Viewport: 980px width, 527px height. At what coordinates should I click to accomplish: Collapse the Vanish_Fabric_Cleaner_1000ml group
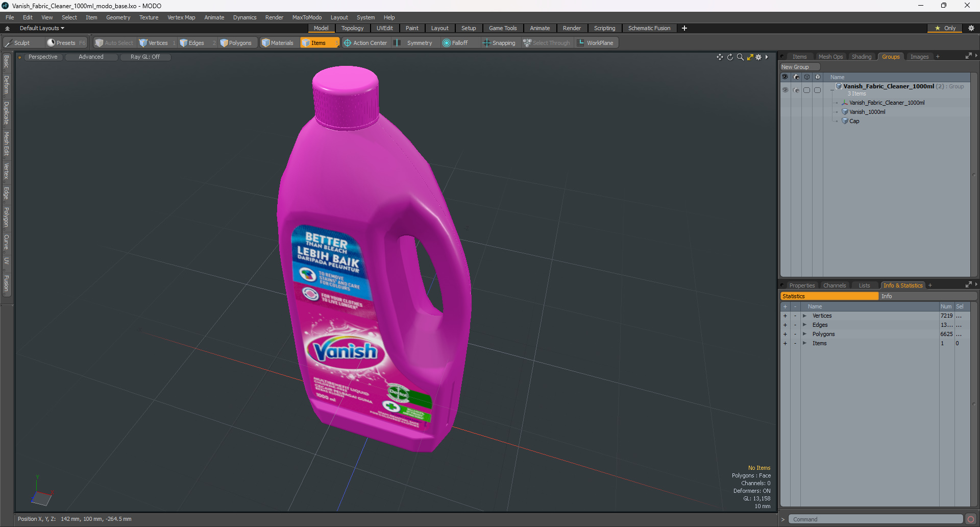click(832, 90)
